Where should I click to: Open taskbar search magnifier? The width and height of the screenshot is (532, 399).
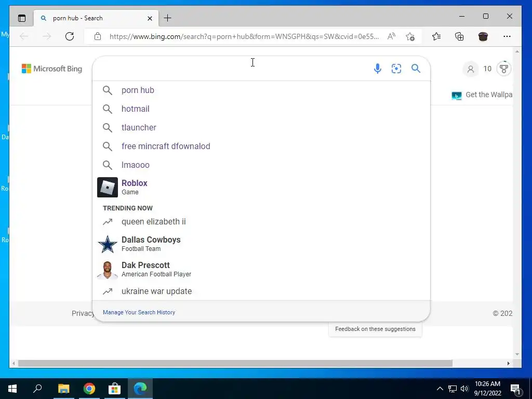[x=37, y=388]
